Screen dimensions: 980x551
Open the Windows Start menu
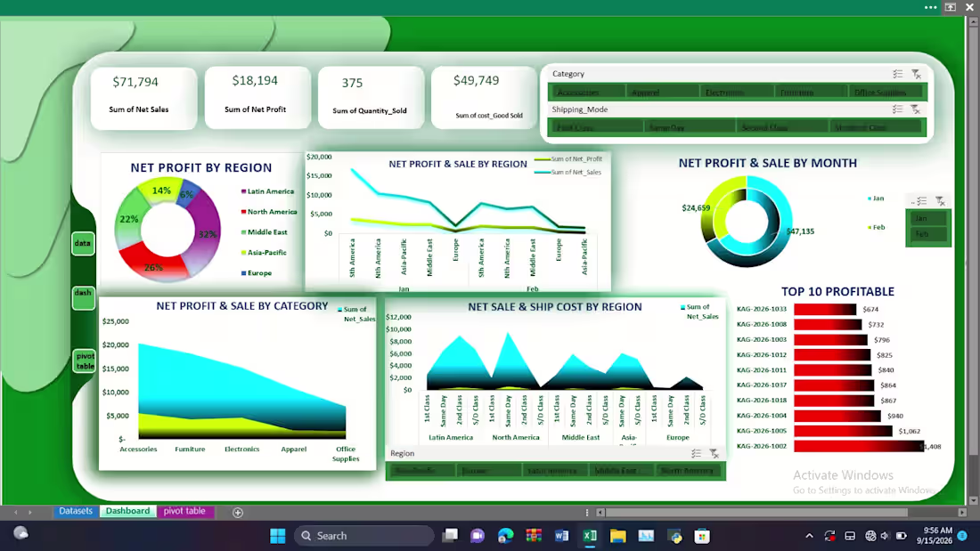277,536
